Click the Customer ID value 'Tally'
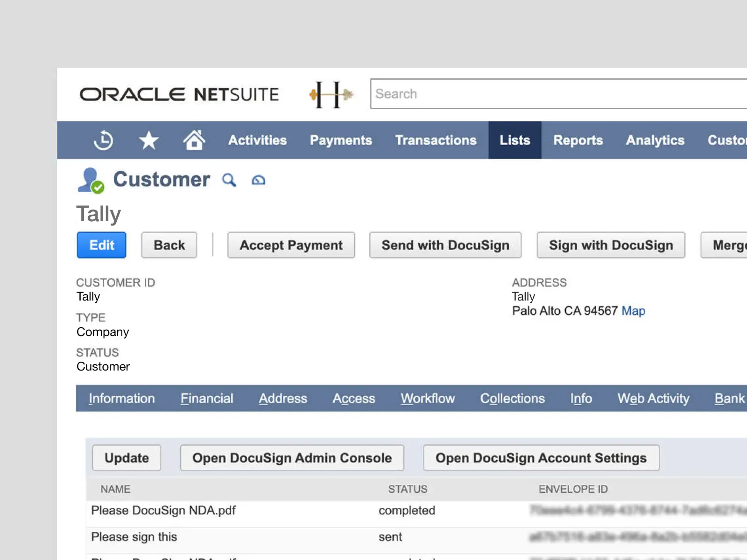Screen dimensions: 747x560 tap(88, 297)
